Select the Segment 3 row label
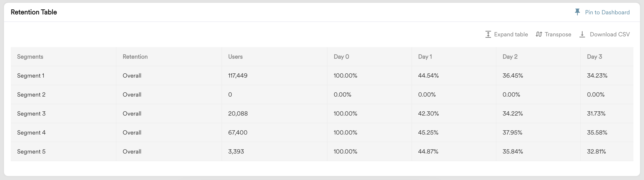The image size is (644, 180). (x=31, y=113)
